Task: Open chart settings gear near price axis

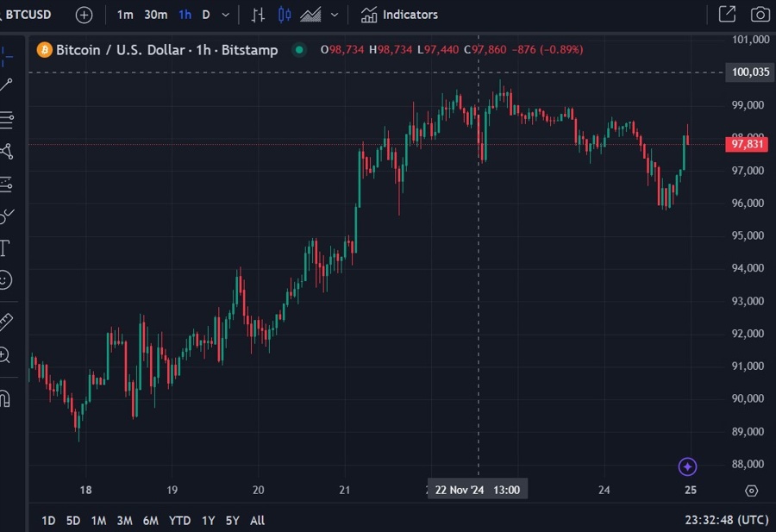Action: pyautogui.click(x=751, y=491)
